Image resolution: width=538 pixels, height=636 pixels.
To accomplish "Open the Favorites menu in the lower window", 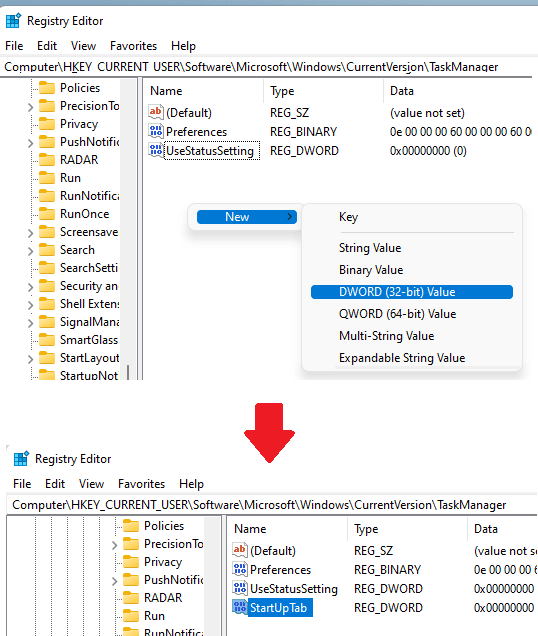I will coord(142,484).
